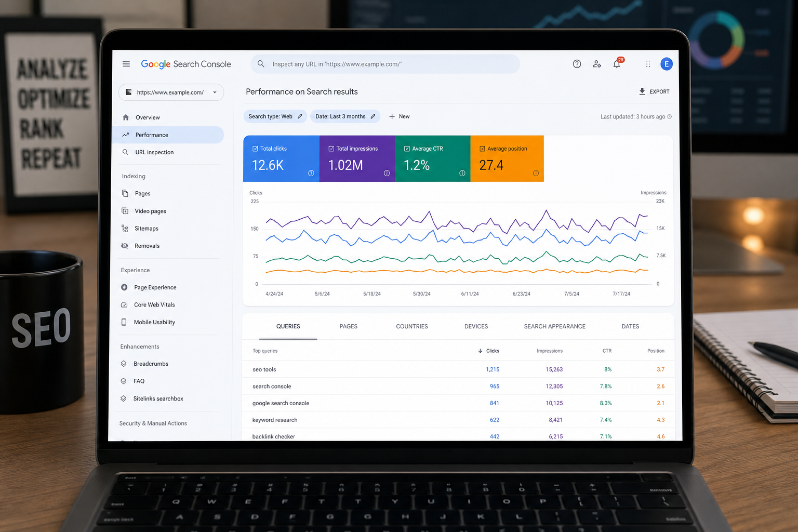Click the Mobile Usability phone icon
This screenshot has width=798, height=532.
[124, 322]
